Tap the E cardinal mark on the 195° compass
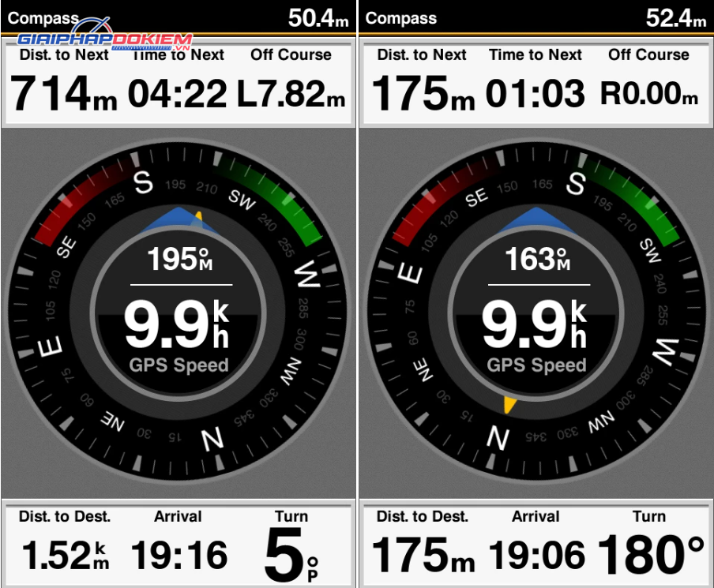Screen dimensions: 714x588 (50, 346)
